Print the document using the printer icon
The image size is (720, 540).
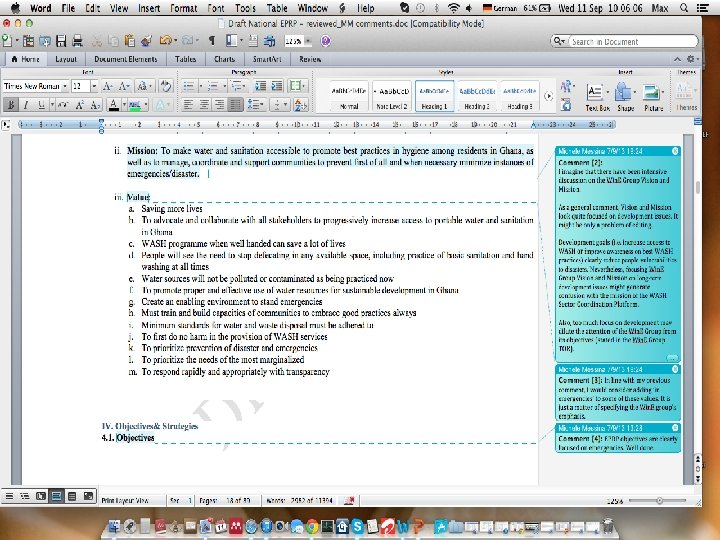(77, 41)
